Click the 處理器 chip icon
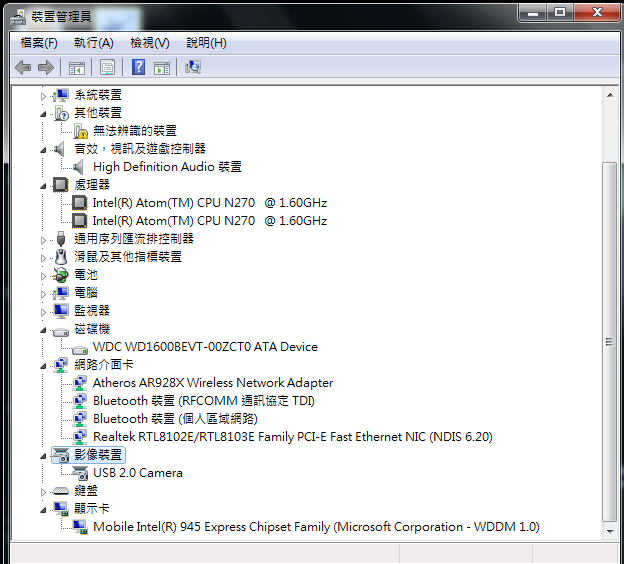Viewport: 624px width, 564px height. click(60, 185)
